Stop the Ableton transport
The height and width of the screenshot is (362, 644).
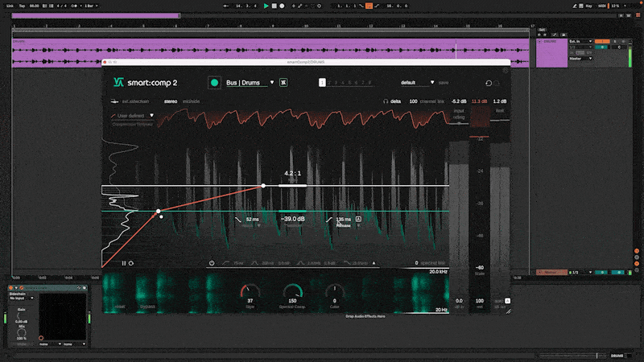point(274,6)
